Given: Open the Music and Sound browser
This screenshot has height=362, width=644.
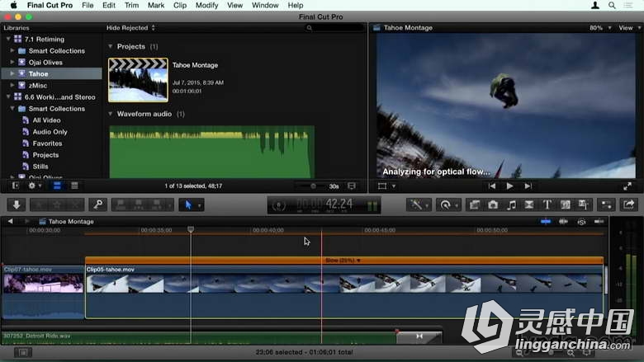Looking at the screenshot, I should [x=511, y=205].
